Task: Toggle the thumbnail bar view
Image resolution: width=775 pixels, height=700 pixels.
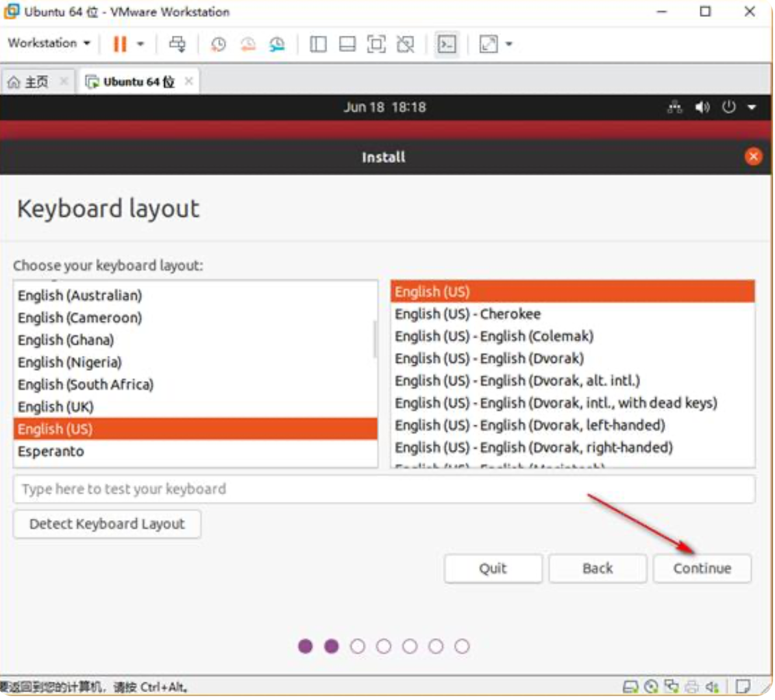Action: click(347, 44)
